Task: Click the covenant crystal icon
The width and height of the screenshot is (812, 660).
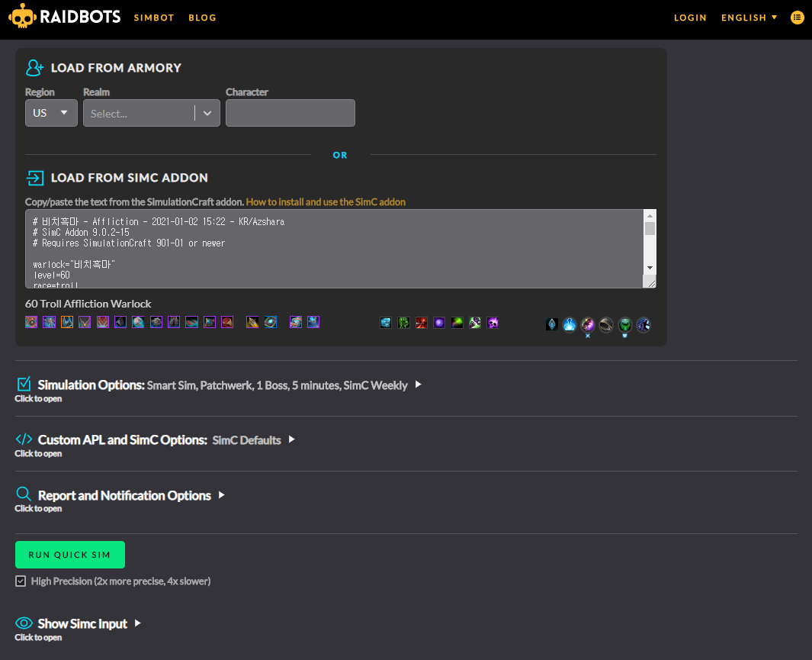Action: (x=552, y=324)
